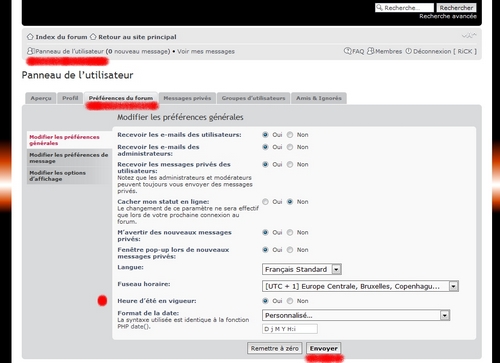The image size is (500, 363).
Task: Select Oui for Fenêtre pop-up option
Action: 265,250
